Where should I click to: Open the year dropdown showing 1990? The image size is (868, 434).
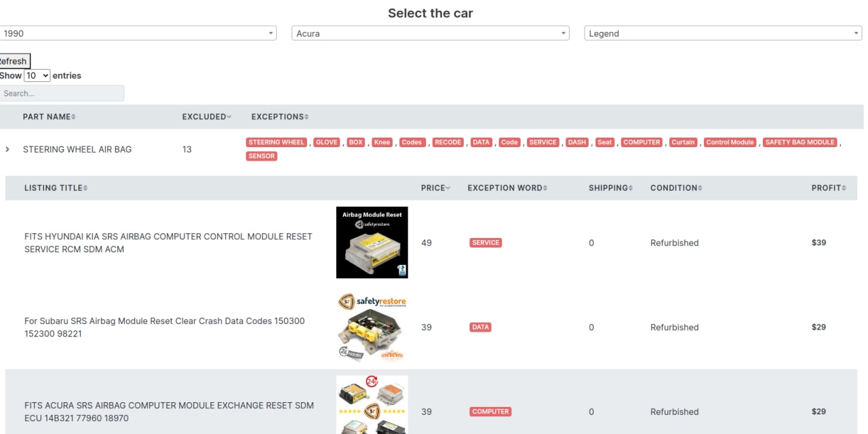coord(138,33)
